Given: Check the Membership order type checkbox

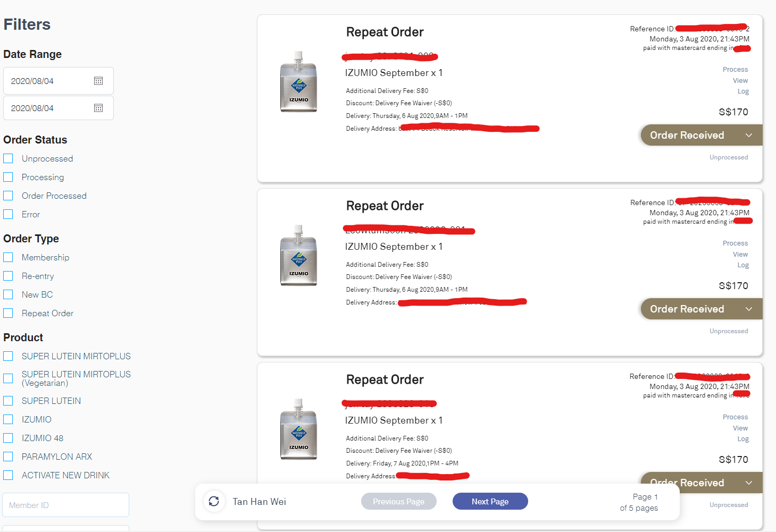Looking at the screenshot, I should click(x=8, y=257).
